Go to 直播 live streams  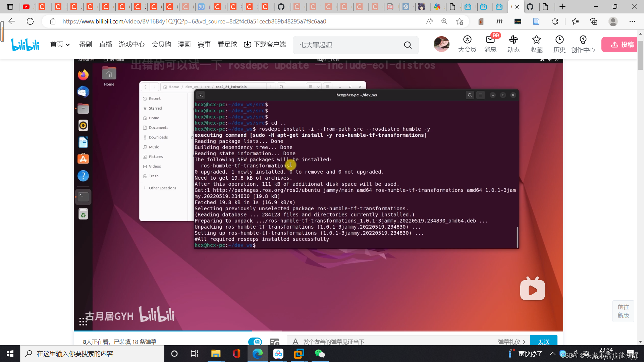pos(106,45)
